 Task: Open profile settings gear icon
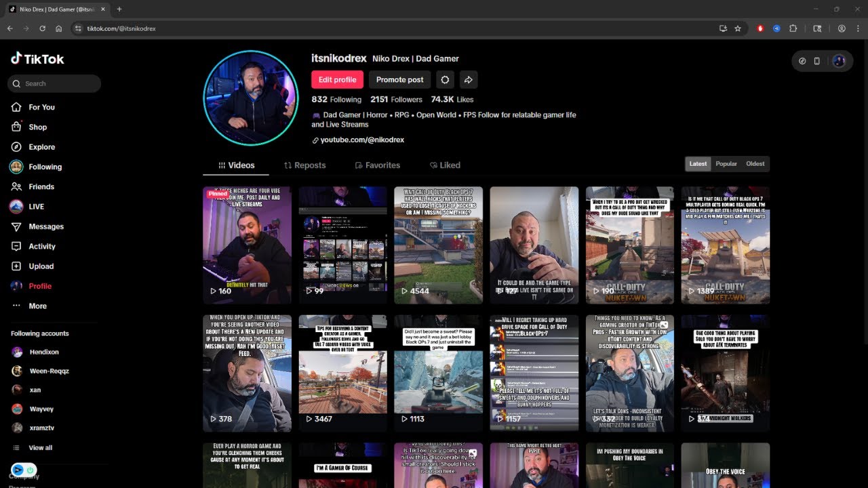(445, 79)
